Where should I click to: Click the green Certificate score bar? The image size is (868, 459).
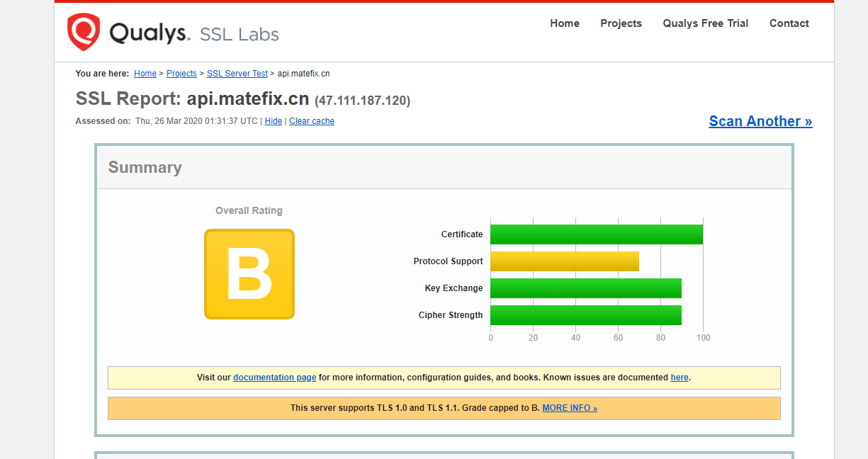point(597,234)
